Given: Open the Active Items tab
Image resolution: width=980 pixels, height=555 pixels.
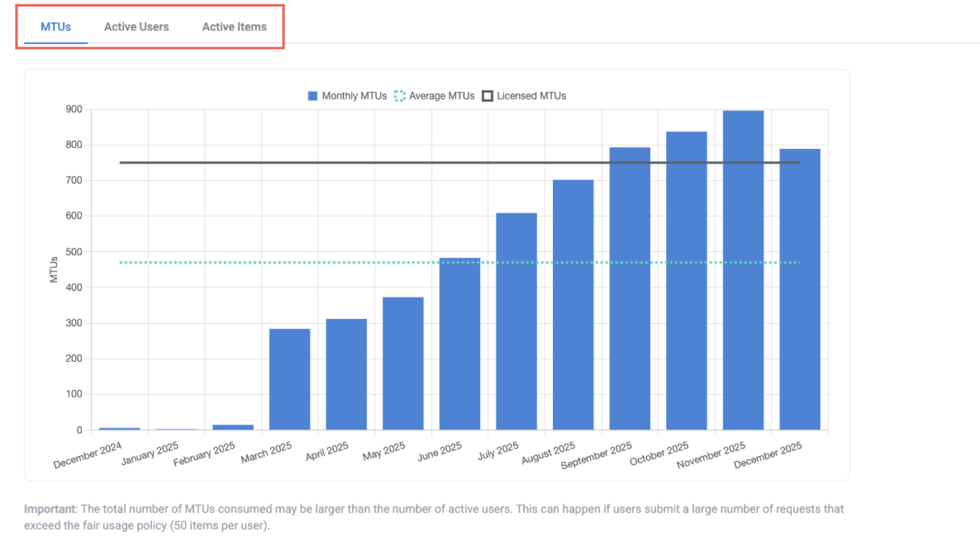Looking at the screenshot, I should pos(234,27).
